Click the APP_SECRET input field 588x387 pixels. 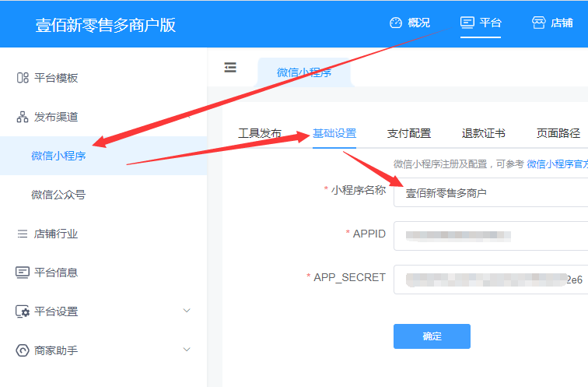pos(491,280)
